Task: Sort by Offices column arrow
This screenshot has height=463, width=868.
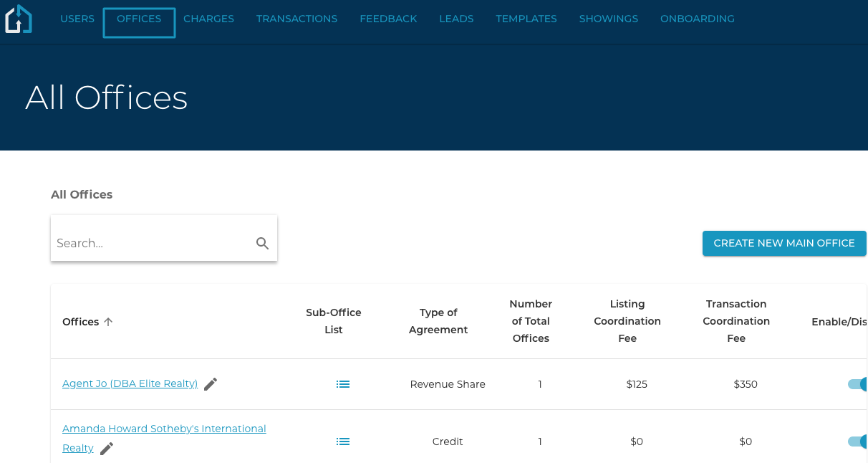Action: click(x=109, y=322)
